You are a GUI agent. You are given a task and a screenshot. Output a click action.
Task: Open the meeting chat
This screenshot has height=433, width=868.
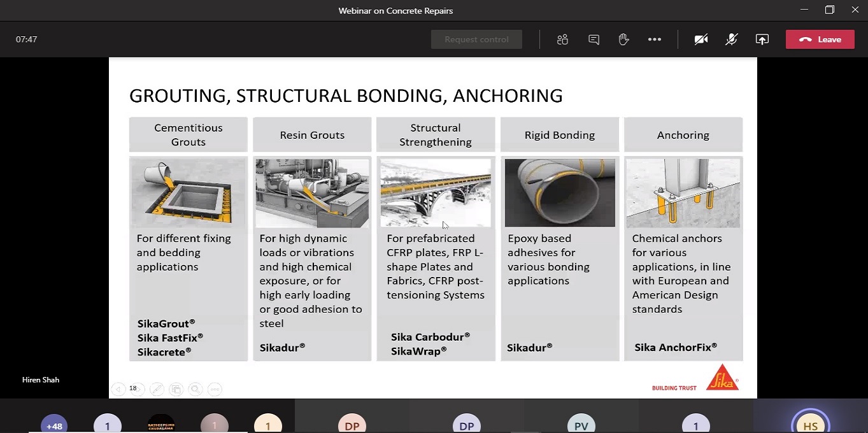point(594,39)
